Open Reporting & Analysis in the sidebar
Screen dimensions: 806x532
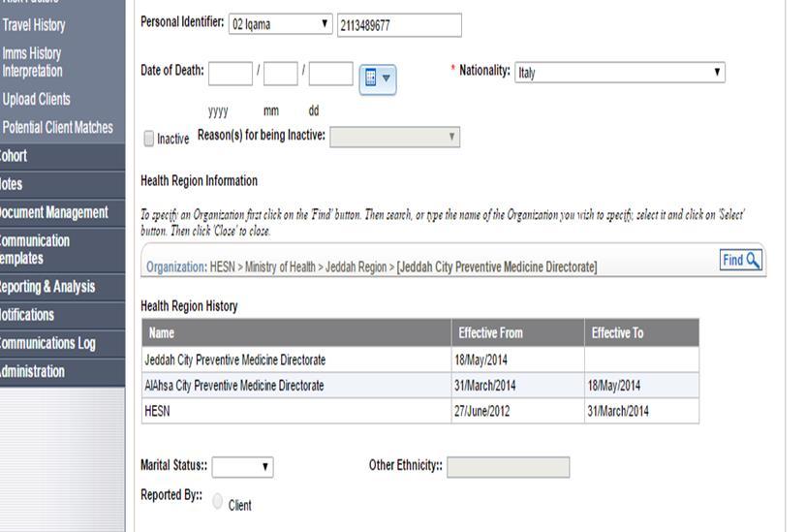(x=62, y=287)
